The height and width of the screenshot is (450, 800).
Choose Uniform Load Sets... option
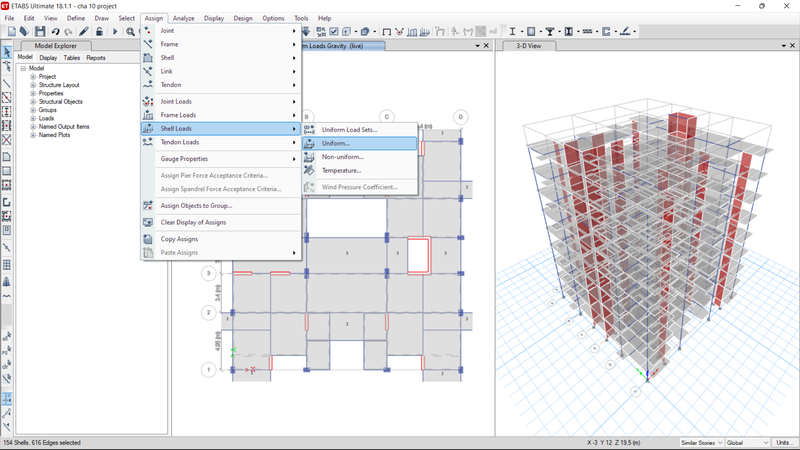pos(360,130)
